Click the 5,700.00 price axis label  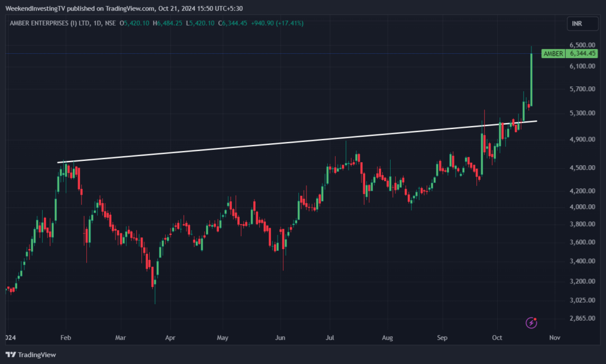point(582,89)
